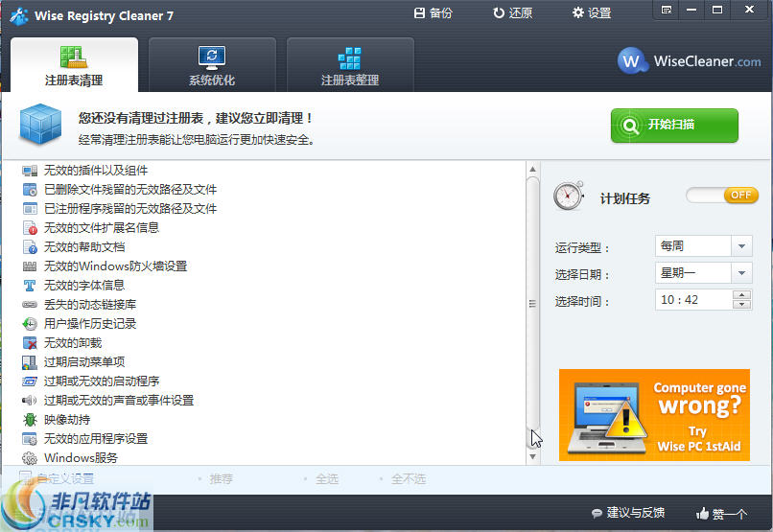Click the 全不选 deselect all option

coord(409,479)
